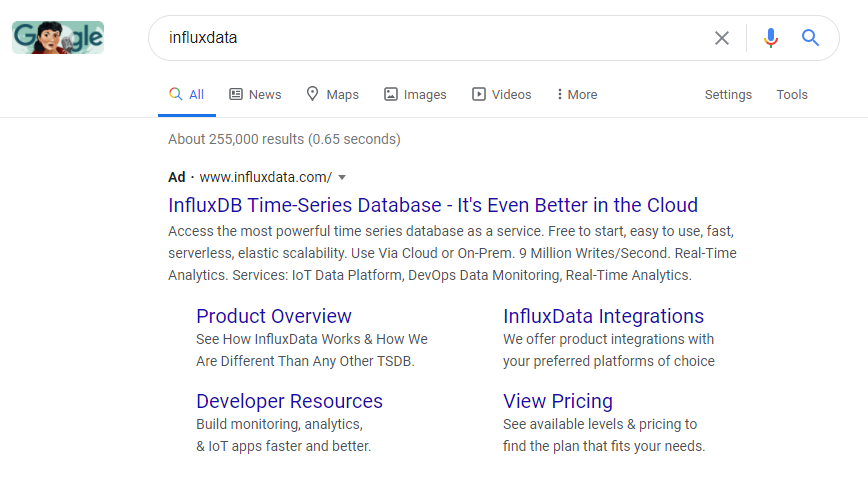Clear the search box with X icon
This screenshot has height=487, width=868.
tap(721, 38)
